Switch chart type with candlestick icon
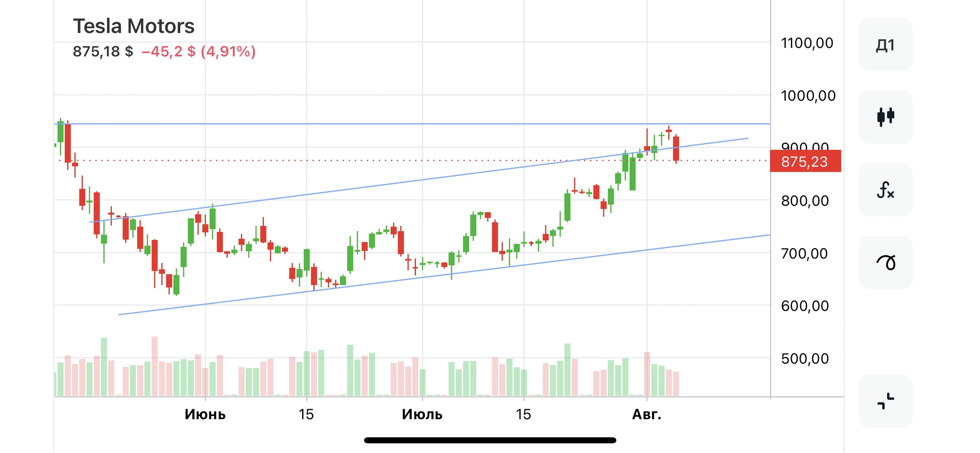This screenshot has height=453, width=980. click(885, 117)
